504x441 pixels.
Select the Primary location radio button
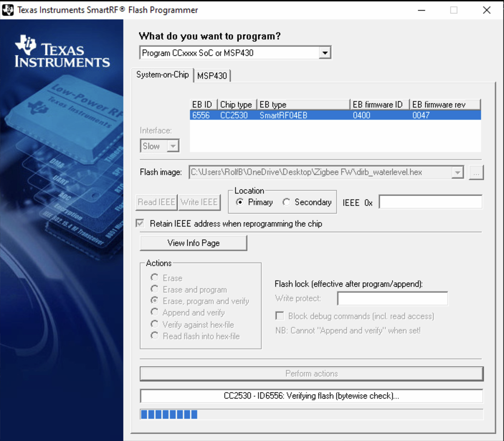click(240, 202)
